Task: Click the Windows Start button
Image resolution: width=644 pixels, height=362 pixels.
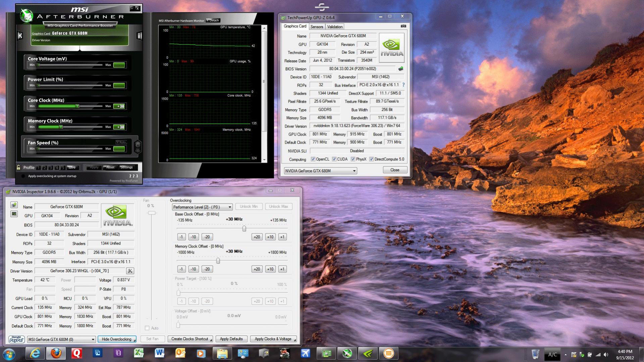Action: tap(9, 354)
